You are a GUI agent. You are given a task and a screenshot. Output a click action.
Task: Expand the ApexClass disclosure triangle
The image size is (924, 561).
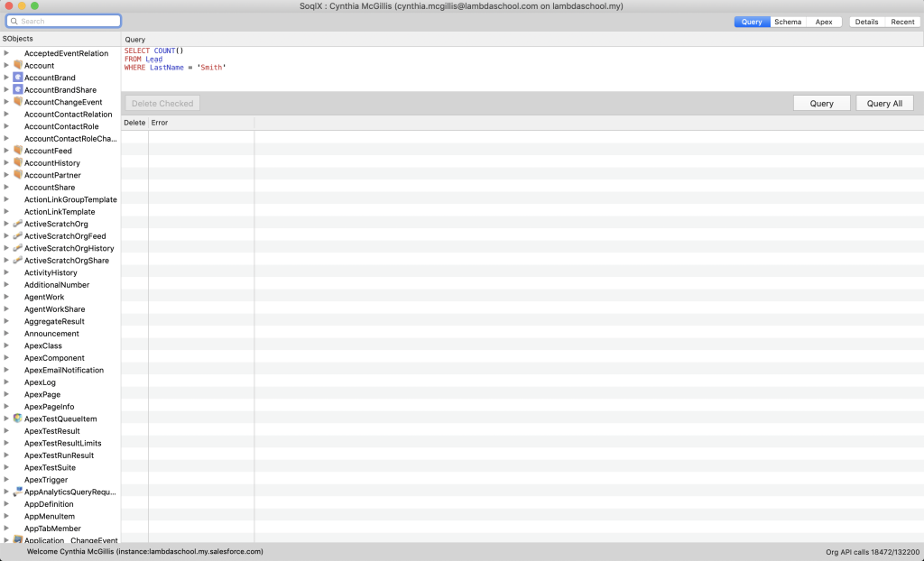click(x=6, y=345)
